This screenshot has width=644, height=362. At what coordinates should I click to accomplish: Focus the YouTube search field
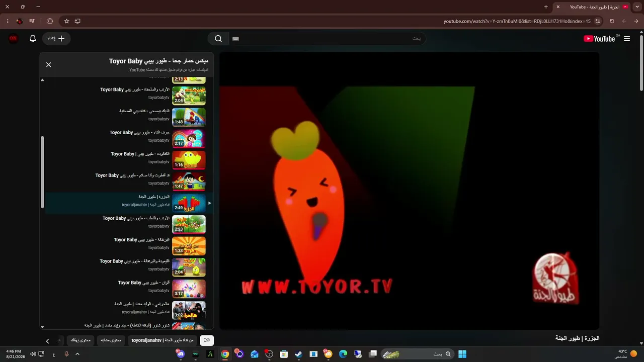click(x=327, y=39)
